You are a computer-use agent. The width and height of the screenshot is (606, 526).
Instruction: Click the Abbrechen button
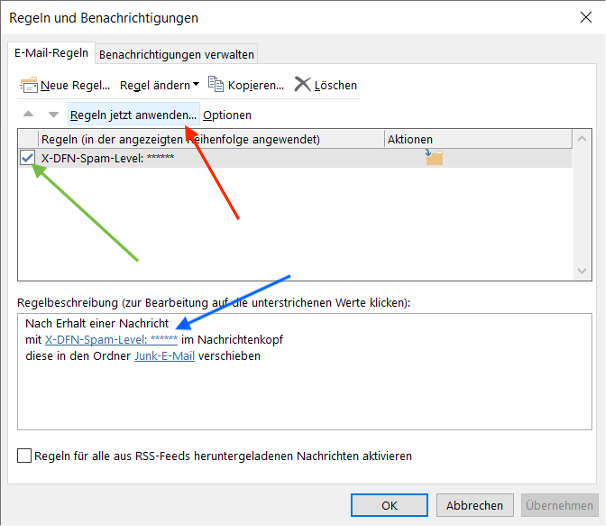475,505
